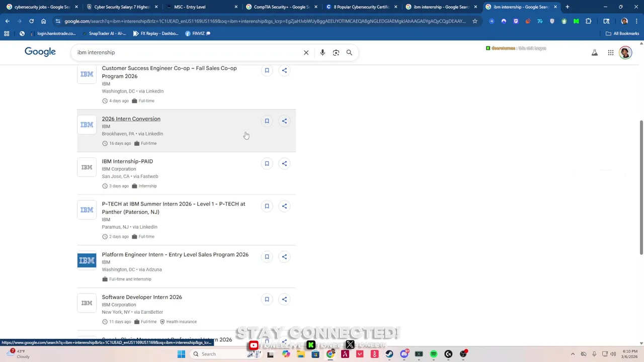The image size is (644, 362).
Task: Open Discord from the taskbar
Action: click(404, 354)
